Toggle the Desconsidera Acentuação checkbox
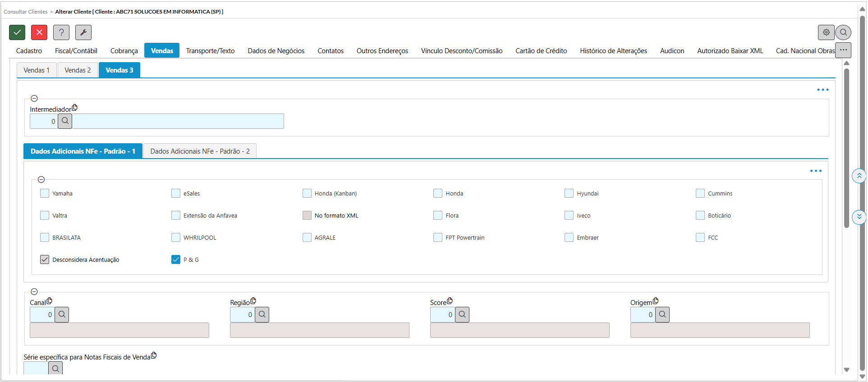Image resolution: width=868 pixels, height=382 pixels. [45, 259]
